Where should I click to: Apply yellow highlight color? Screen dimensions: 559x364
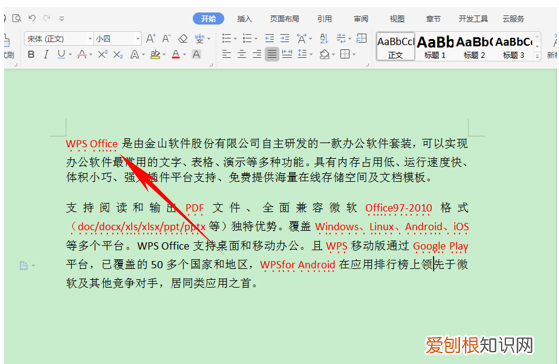[x=155, y=55]
